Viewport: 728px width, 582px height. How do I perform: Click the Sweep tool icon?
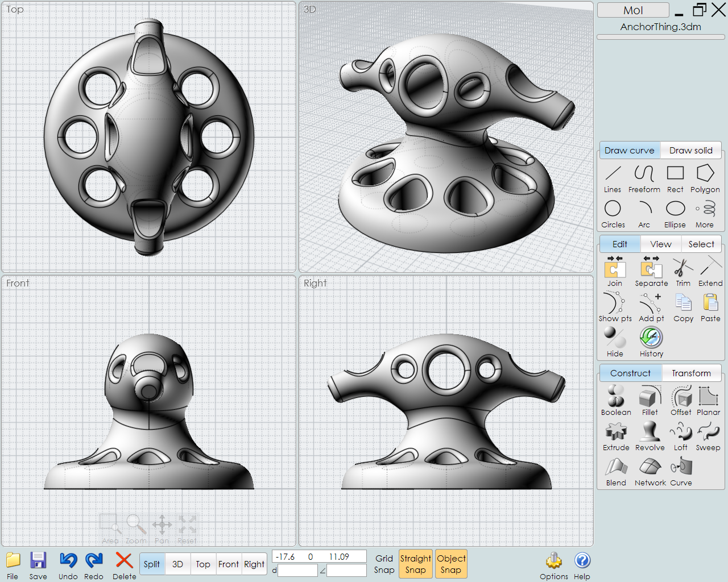pos(708,435)
